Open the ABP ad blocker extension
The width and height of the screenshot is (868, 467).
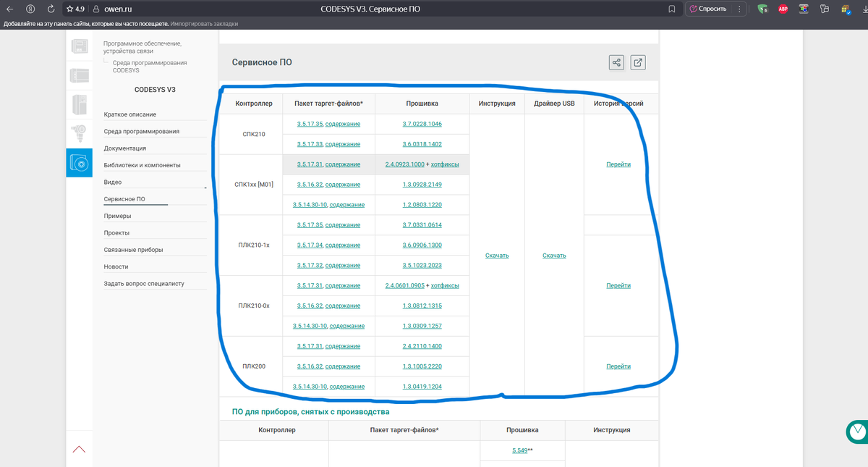tap(783, 9)
